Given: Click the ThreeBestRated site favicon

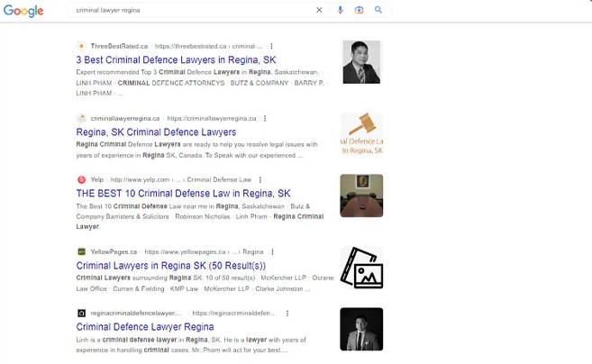Looking at the screenshot, I should (x=81, y=46).
